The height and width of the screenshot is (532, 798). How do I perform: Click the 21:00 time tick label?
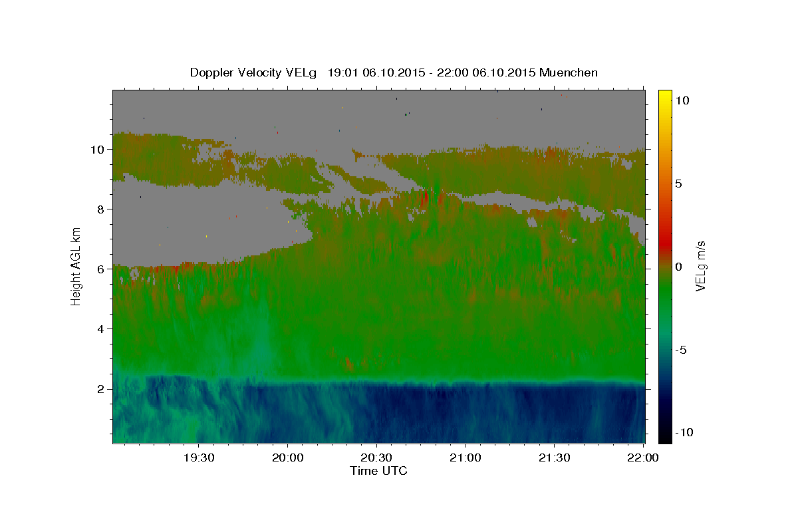point(465,458)
